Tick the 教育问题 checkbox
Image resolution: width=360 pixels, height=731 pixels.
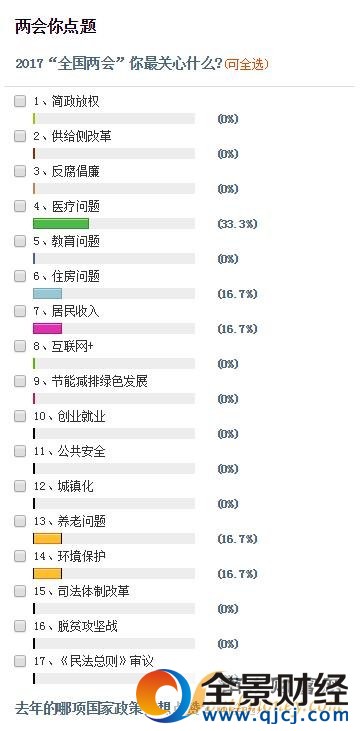pos(20,241)
